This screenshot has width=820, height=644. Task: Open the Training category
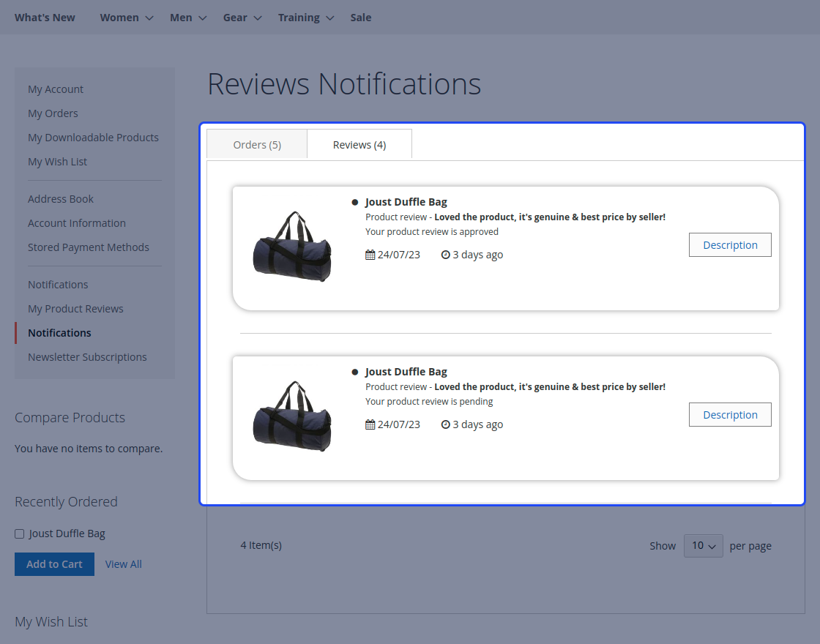click(299, 18)
